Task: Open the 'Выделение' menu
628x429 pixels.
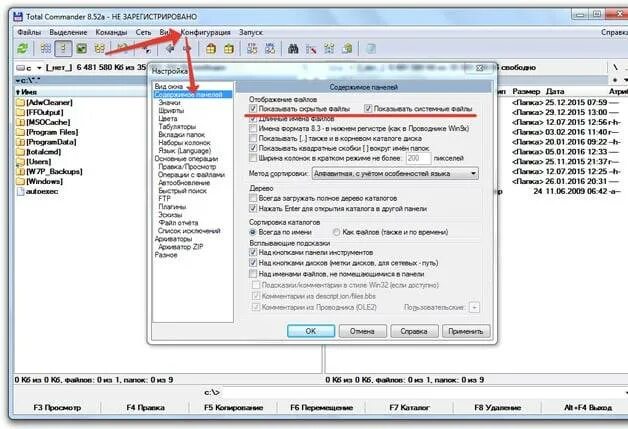Action: (x=68, y=32)
